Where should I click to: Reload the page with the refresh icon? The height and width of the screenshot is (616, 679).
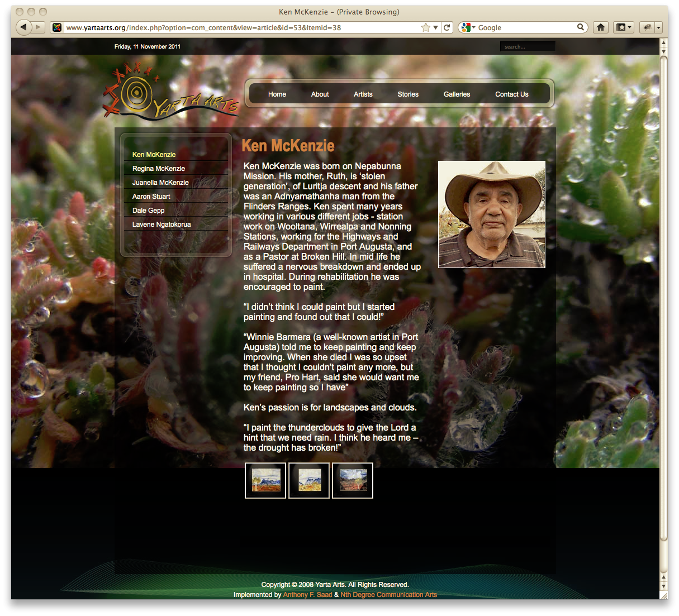coord(447,27)
